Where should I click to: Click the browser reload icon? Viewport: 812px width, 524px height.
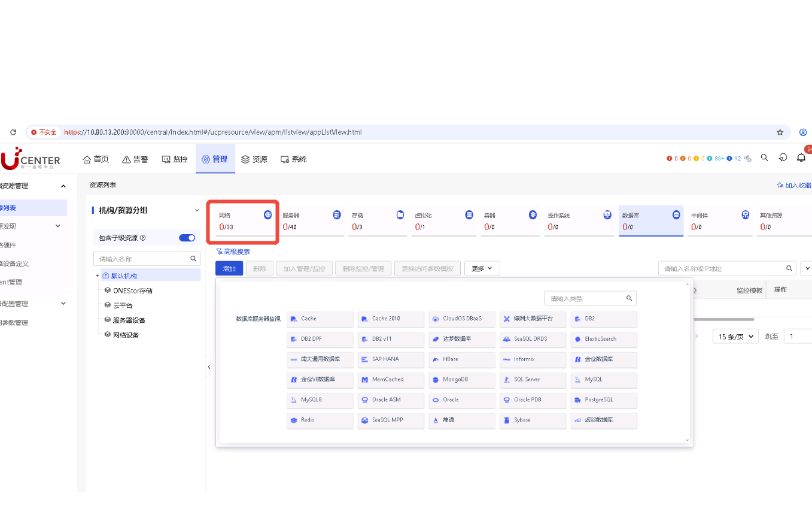(x=13, y=132)
